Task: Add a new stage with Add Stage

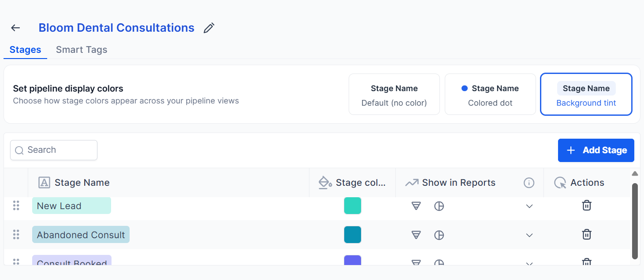Action: [x=596, y=151]
